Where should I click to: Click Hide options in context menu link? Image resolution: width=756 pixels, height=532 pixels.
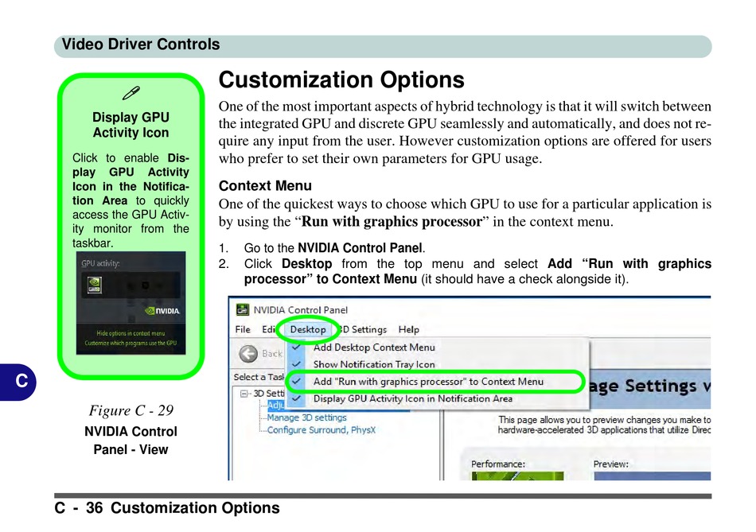(131, 333)
